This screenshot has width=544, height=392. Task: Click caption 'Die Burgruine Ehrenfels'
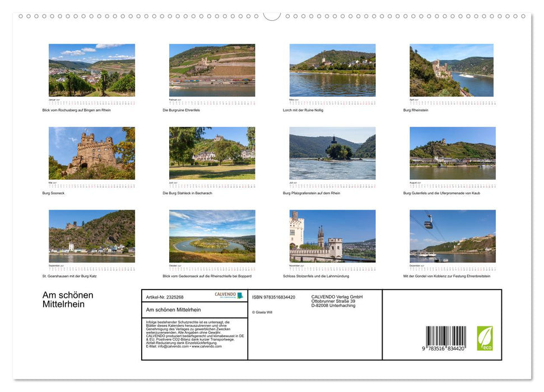click(181, 110)
